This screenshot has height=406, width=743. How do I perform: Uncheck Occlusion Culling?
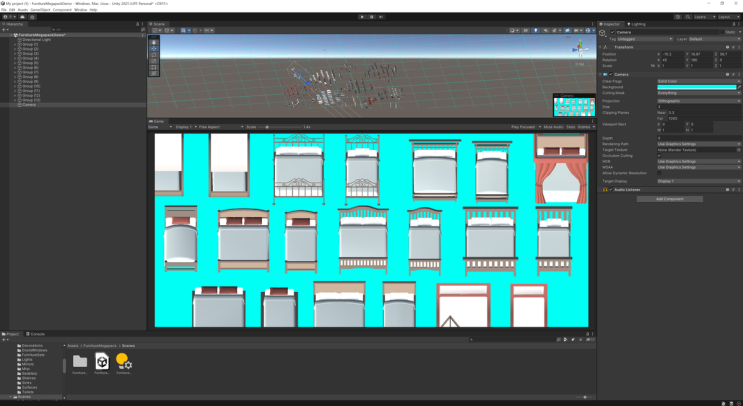coord(659,155)
